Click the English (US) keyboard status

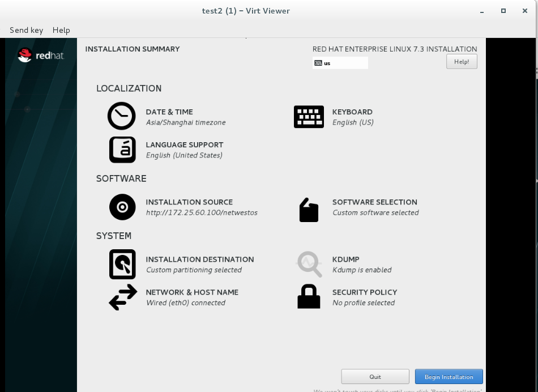353,122
